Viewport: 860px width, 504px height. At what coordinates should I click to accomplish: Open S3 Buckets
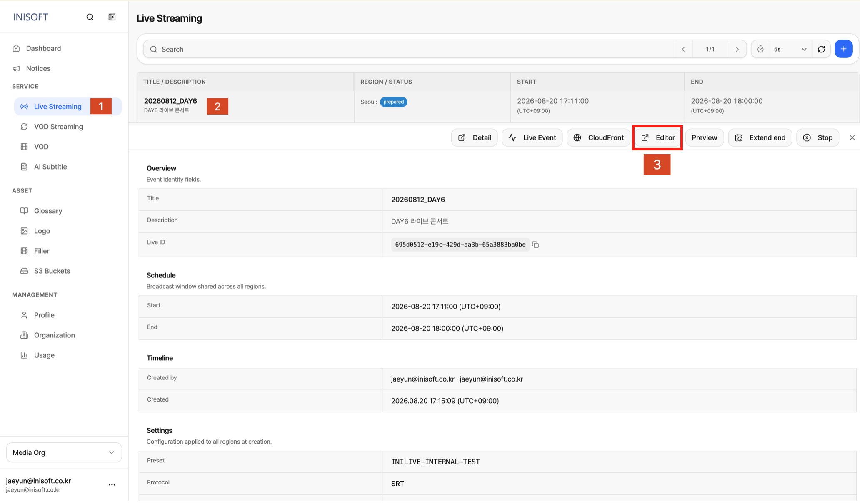52,271
